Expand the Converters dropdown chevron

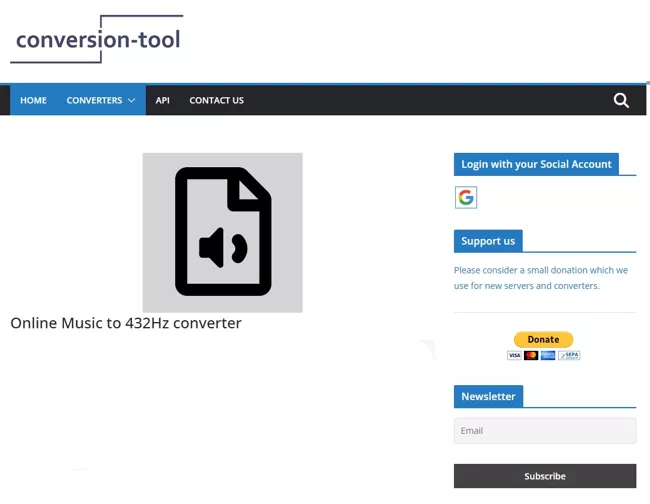pyautogui.click(x=131, y=100)
